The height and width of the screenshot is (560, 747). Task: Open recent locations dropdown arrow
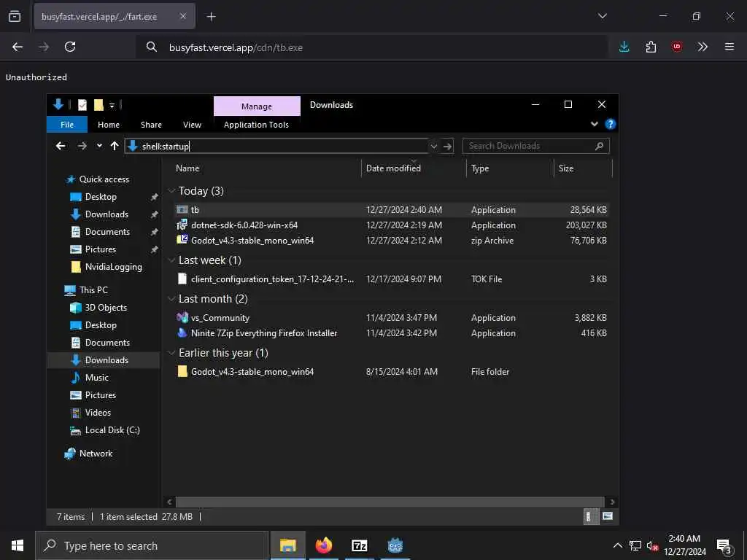99,146
